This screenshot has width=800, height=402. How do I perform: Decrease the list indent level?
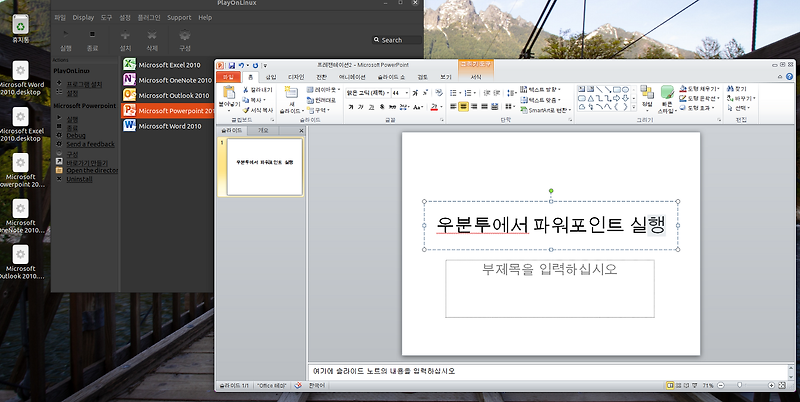click(487, 93)
